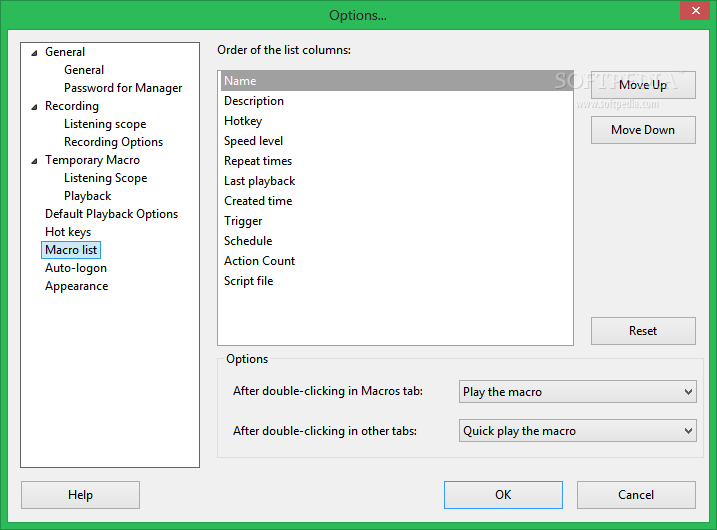
Task: Select Listening Scope under Temporary Macro
Action: tap(106, 178)
